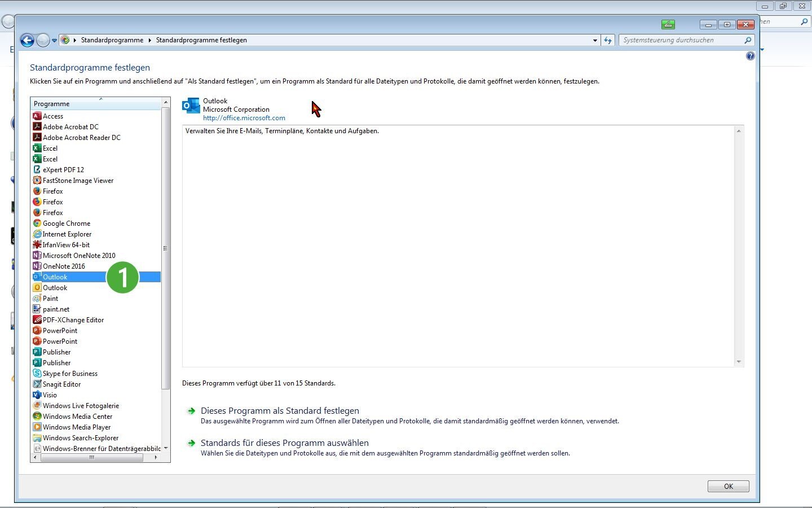Click the paint.net icon
The height and width of the screenshot is (508, 812).
(x=37, y=309)
